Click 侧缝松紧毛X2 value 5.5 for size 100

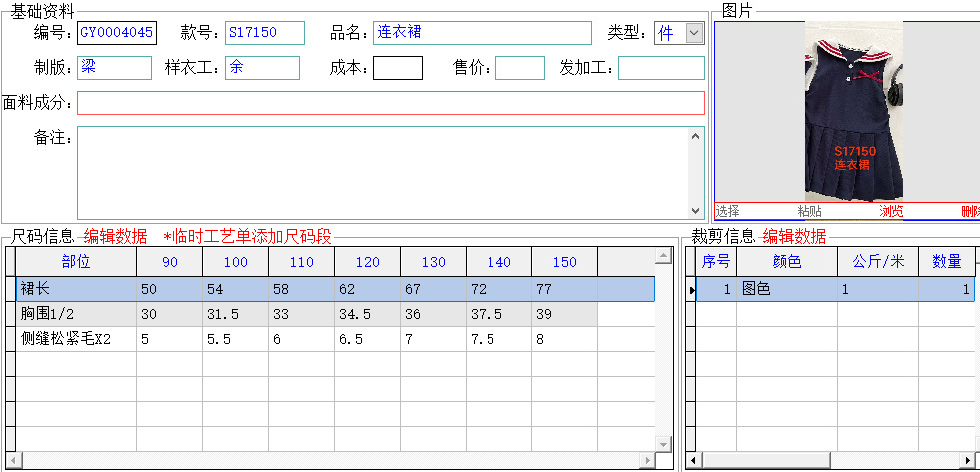pos(235,339)
